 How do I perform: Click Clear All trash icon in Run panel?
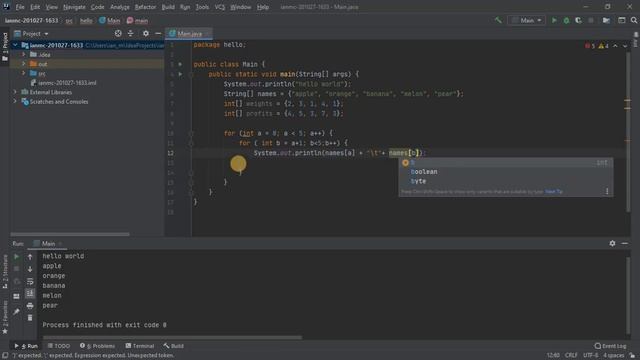click(x=30, y=318)
